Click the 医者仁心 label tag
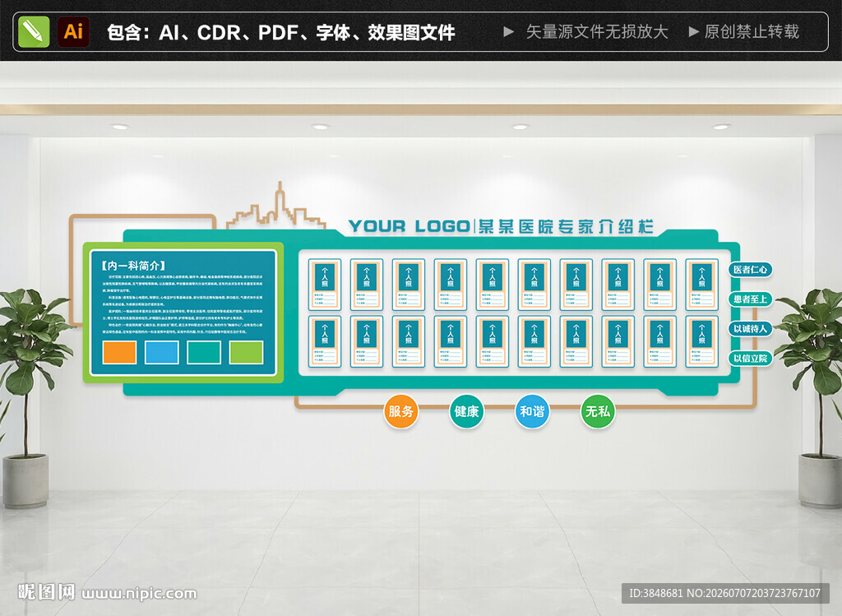The width and height of the screenshot is (842, 616). [750, 269]
